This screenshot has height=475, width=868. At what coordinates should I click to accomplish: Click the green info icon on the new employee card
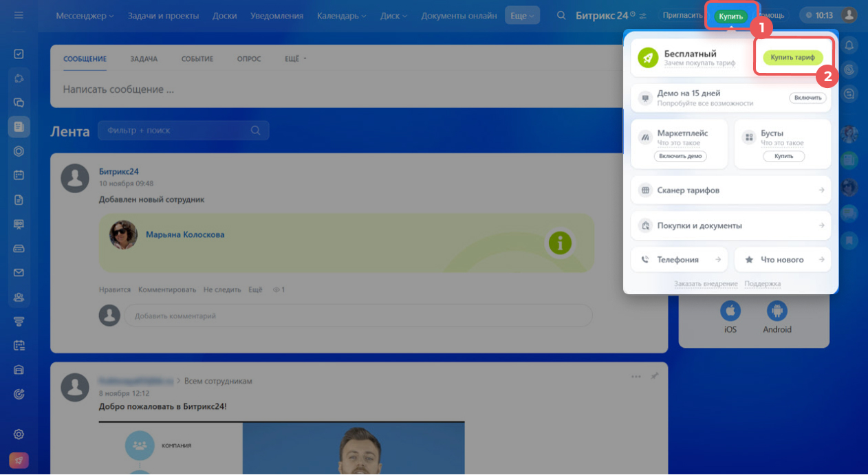(x=560, y=243)
